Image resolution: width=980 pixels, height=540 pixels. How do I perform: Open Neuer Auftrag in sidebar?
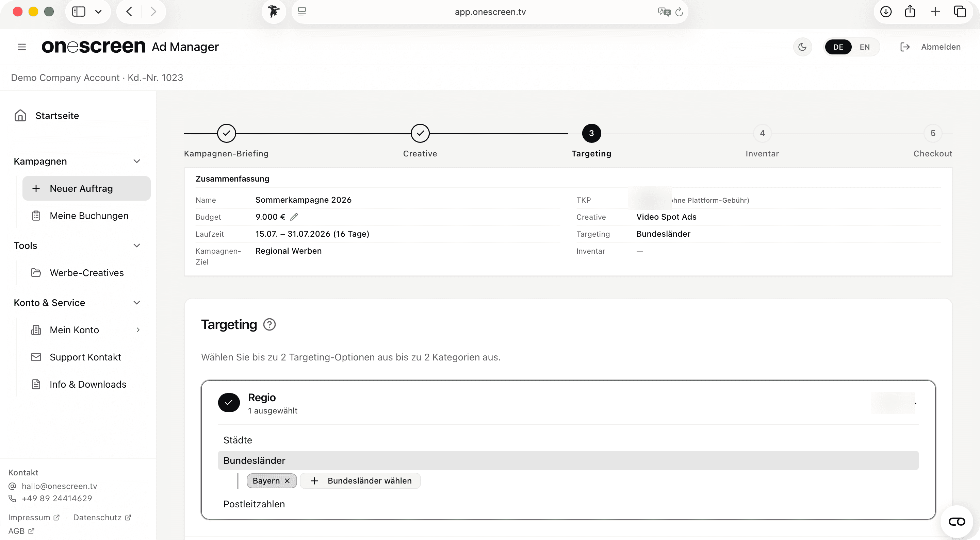coord(86,188)
